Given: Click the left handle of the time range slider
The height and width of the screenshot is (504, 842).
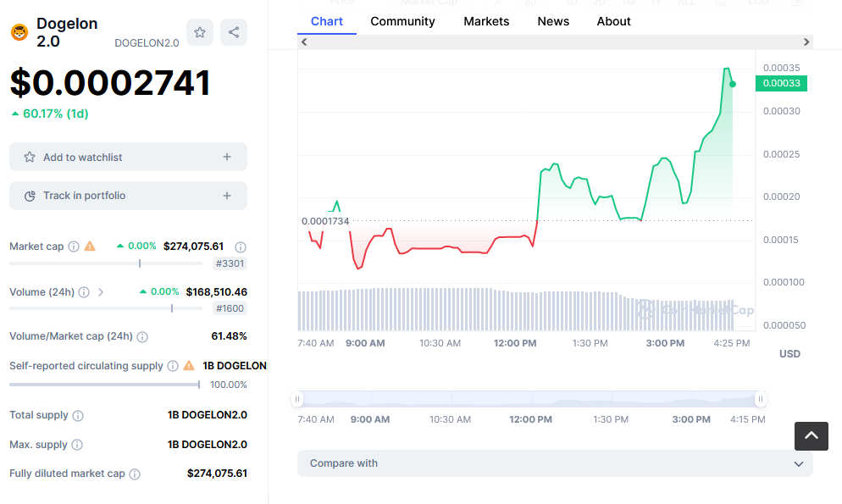Looking at the screenshot, I should pyautogui.click(x=297, y=399).
